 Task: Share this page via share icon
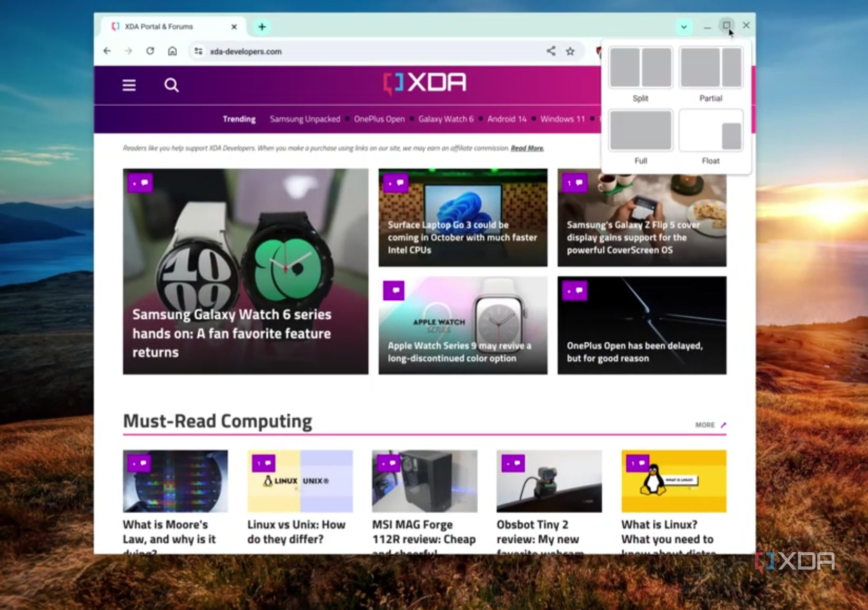pyautogui.click(x=551, y=51)
